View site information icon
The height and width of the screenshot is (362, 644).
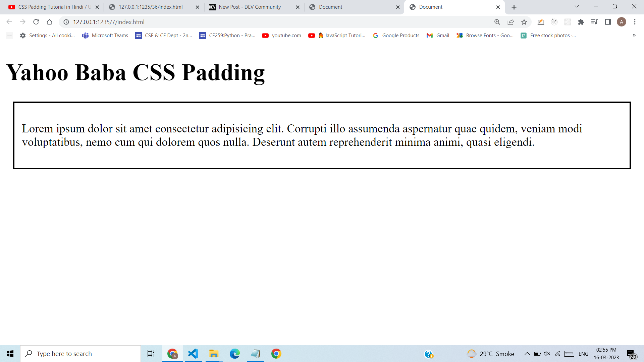click(66, 22)
